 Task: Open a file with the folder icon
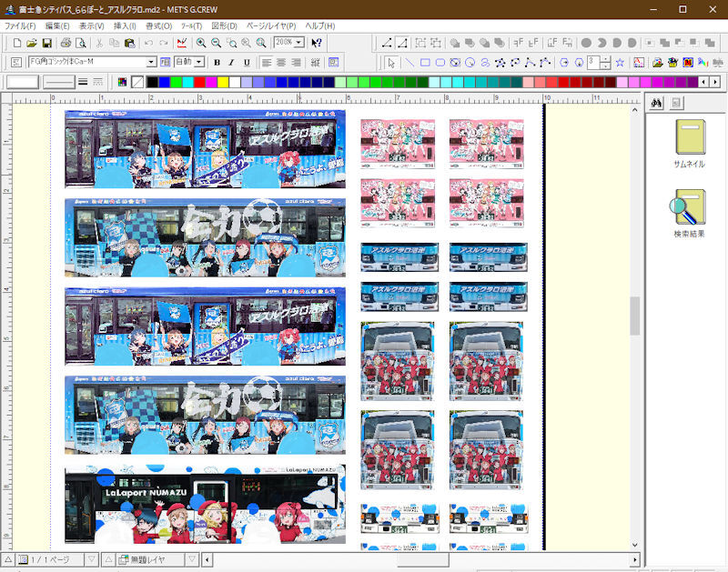tap(32, 43)
